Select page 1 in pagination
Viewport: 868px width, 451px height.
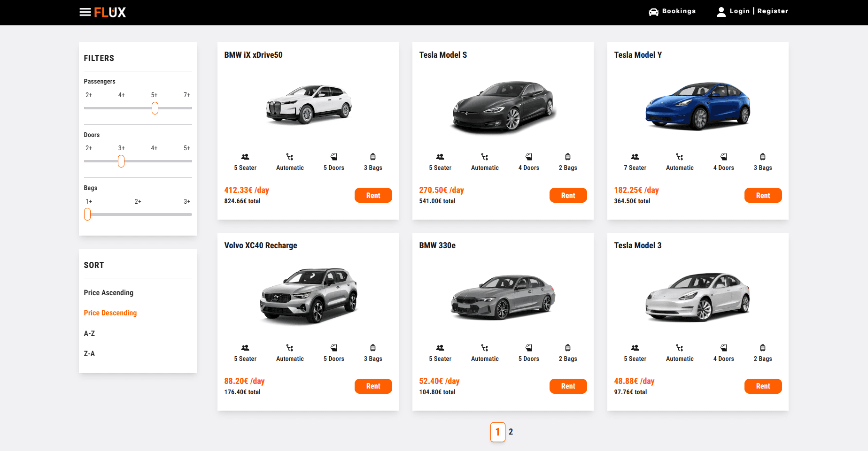497,432
